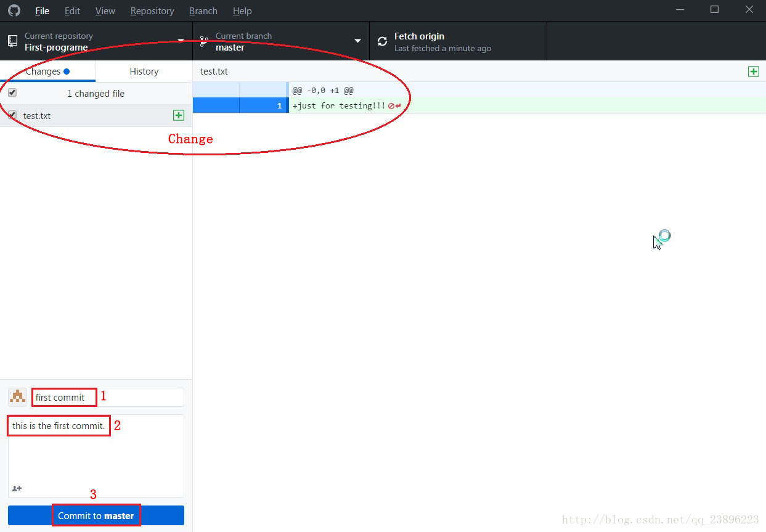Click the repository book icon
The width and height of the screenshot is (766, 532).
point(12,41)
